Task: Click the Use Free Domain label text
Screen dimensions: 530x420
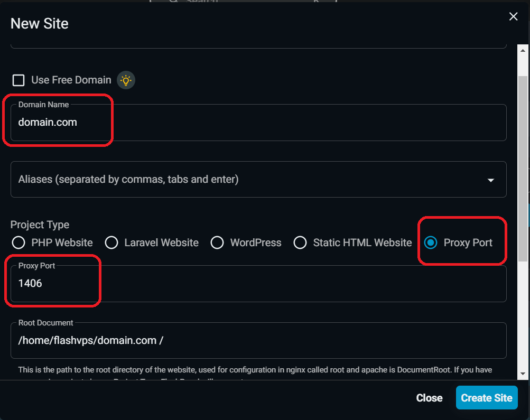Action: tap(71, 80)
